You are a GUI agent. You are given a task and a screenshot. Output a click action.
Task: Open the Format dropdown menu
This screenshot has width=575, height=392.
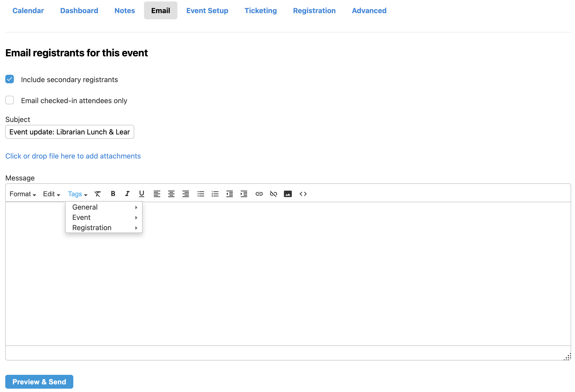click(23, 194)
